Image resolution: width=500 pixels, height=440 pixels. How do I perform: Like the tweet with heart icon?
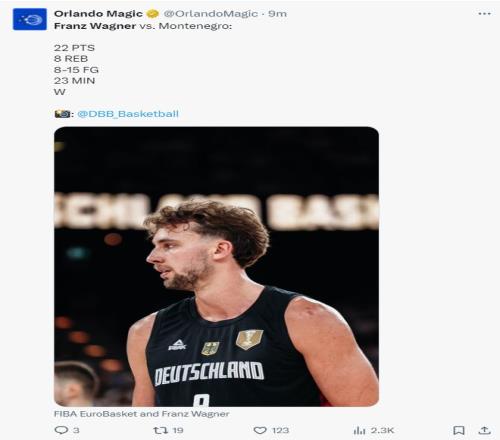260,430
